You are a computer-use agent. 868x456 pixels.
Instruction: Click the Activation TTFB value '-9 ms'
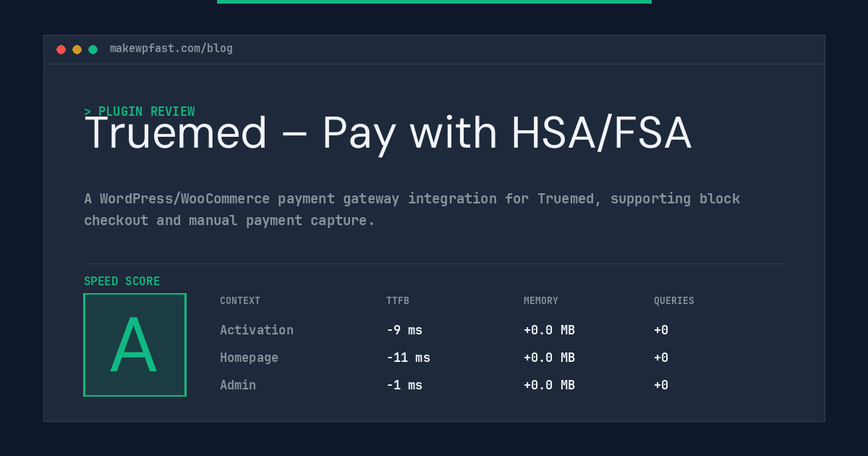[x=404, y=330]
